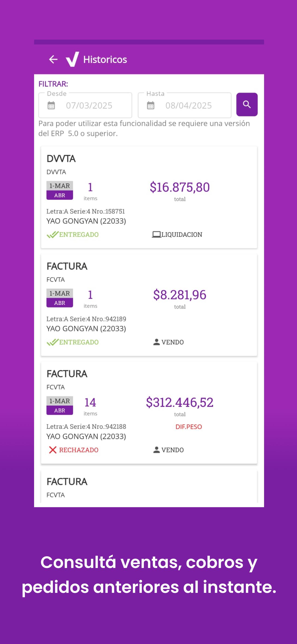The height and width of the screenshot is (644, 297).
Task: Tap the 1-MAR ABR date badge on DVVTA card
Action: coord(59,190)
